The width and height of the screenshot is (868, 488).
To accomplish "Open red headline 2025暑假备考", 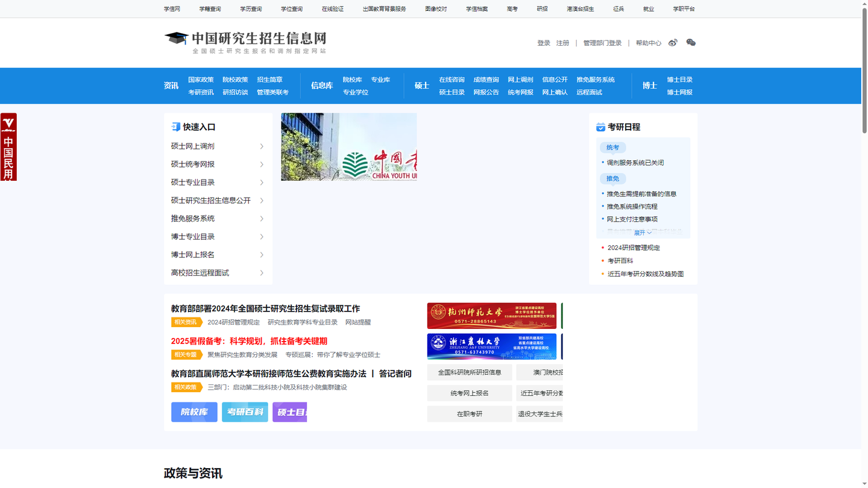I will pyautogui.click(x=249, y=341).
